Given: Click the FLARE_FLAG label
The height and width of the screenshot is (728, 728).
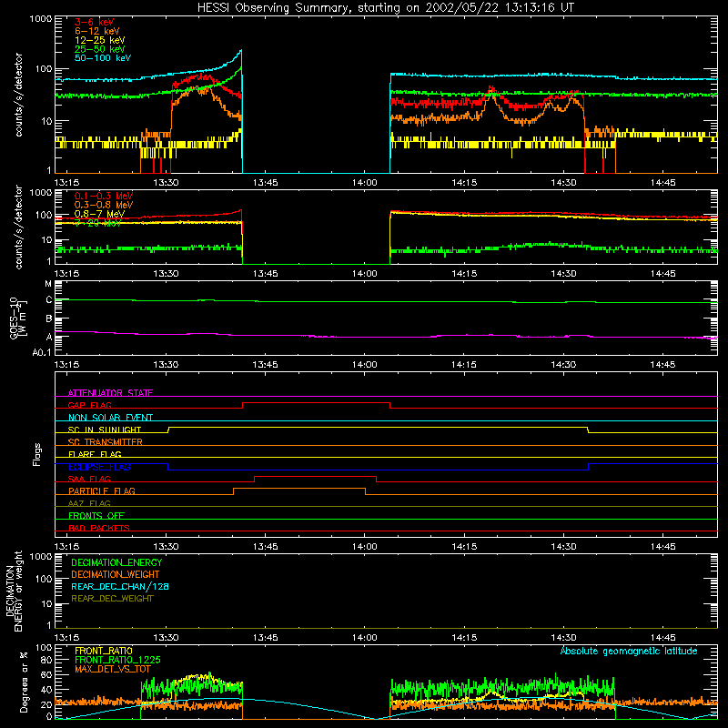Looking at the screenshot, I should [95, 454].
